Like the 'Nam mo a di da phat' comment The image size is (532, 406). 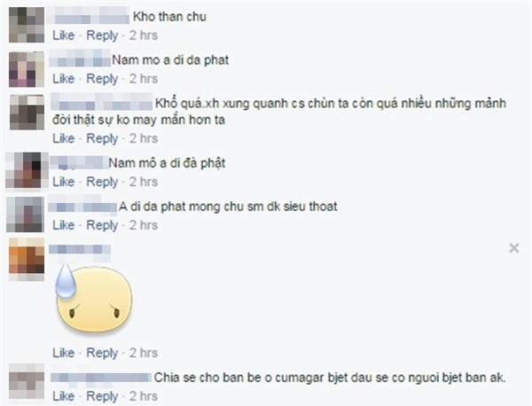(64, 79)
